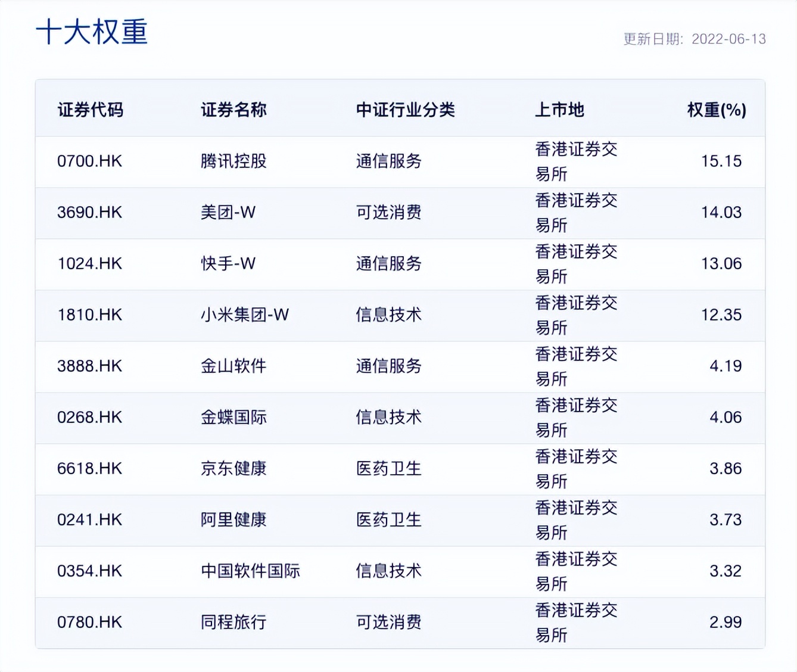Click the 中证行业分类 column header
Viewport: 797px width, 672px height.
pos(406,110)
